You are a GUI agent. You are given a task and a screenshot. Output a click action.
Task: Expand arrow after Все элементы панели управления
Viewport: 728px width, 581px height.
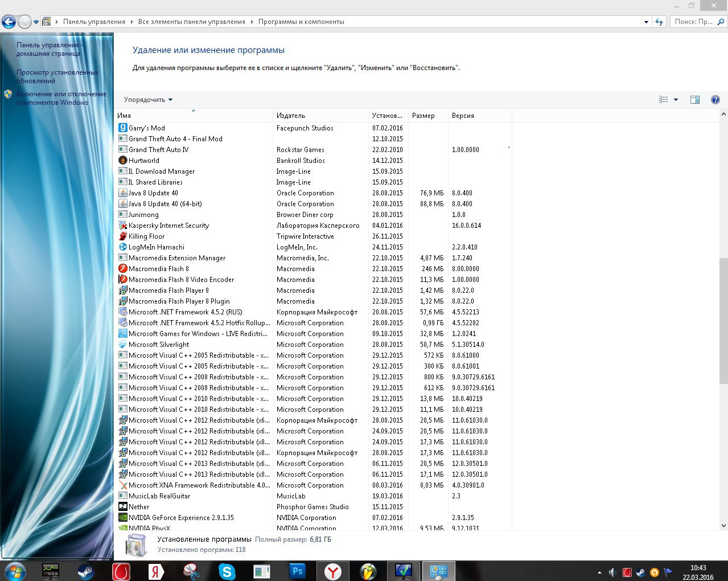[252, 22]
